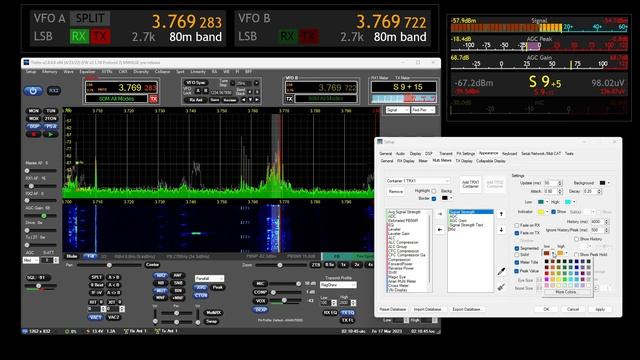The image size is (640, 360).
Task: Toggle the 2TON two-tone button
Action: [50, 118]
